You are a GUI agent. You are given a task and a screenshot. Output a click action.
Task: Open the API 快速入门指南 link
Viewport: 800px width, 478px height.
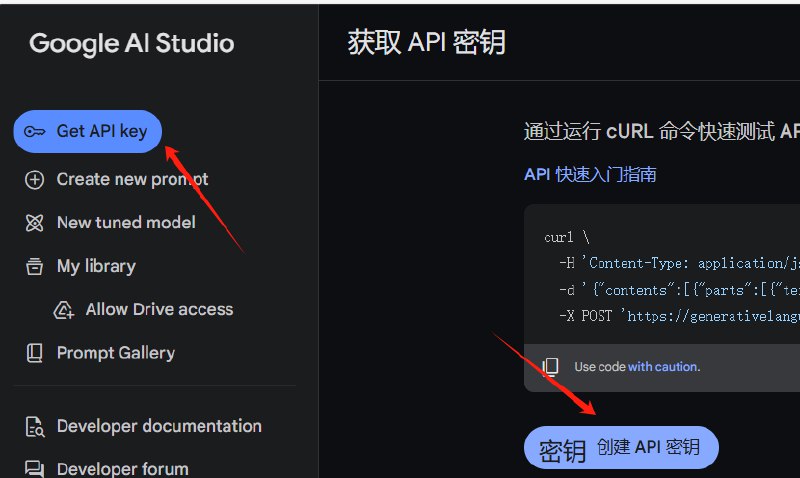pyautogui.click(x=590, y=174)
